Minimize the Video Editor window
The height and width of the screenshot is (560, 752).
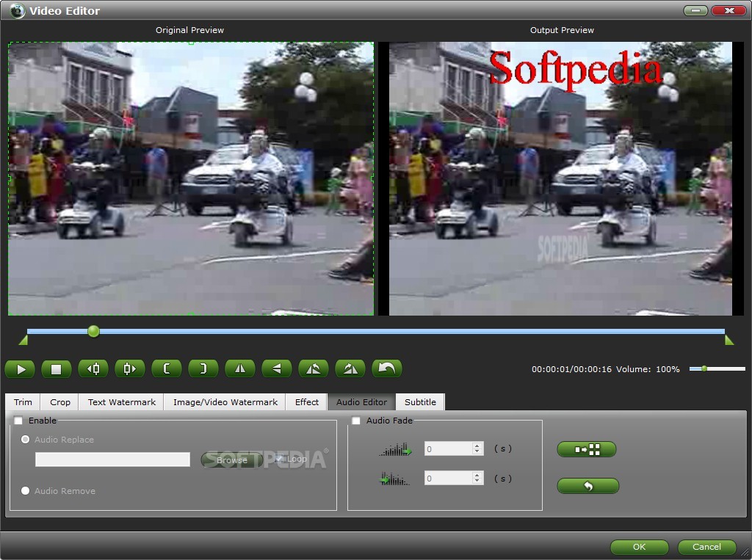(x=695, y=10)
